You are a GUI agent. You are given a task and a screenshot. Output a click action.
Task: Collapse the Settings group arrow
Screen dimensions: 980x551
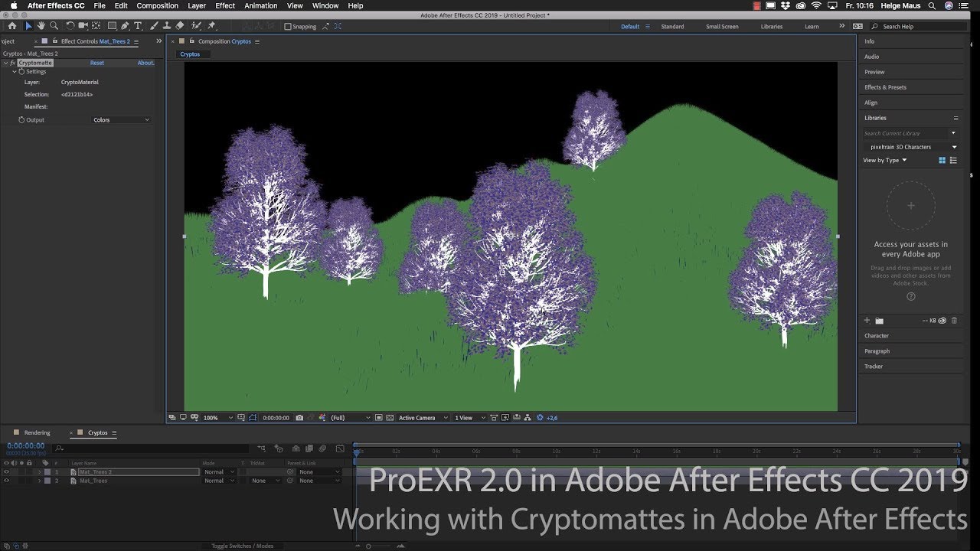[14, 72]
